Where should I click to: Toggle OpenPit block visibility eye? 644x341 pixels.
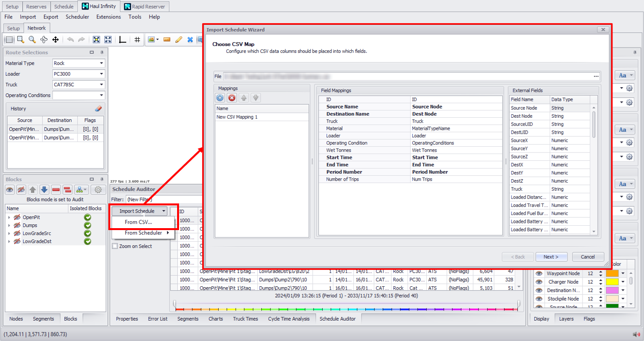(x=17, y=217)
